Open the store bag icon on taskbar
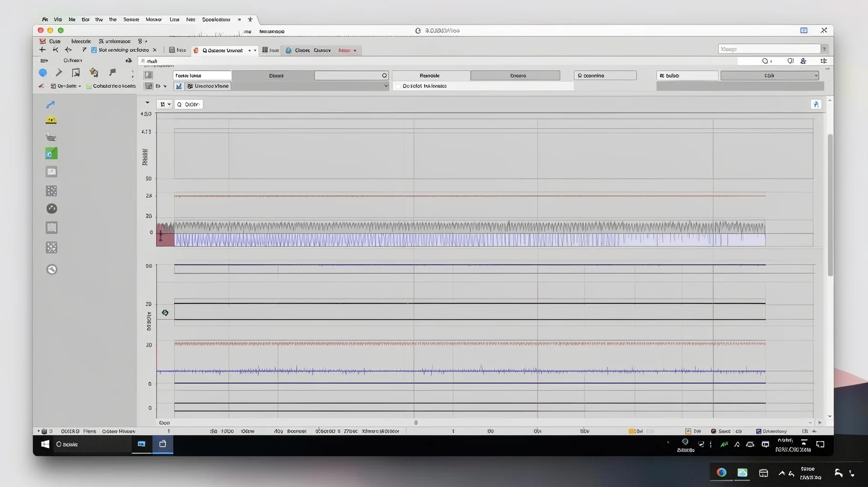The width and height of the screenshot is (868, 487). [162, 444]
